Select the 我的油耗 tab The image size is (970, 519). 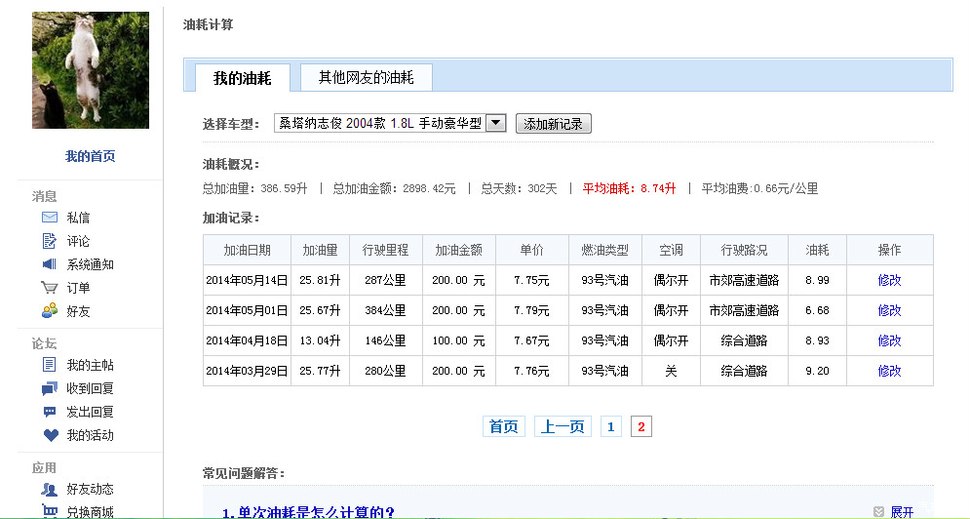point(241,77)
